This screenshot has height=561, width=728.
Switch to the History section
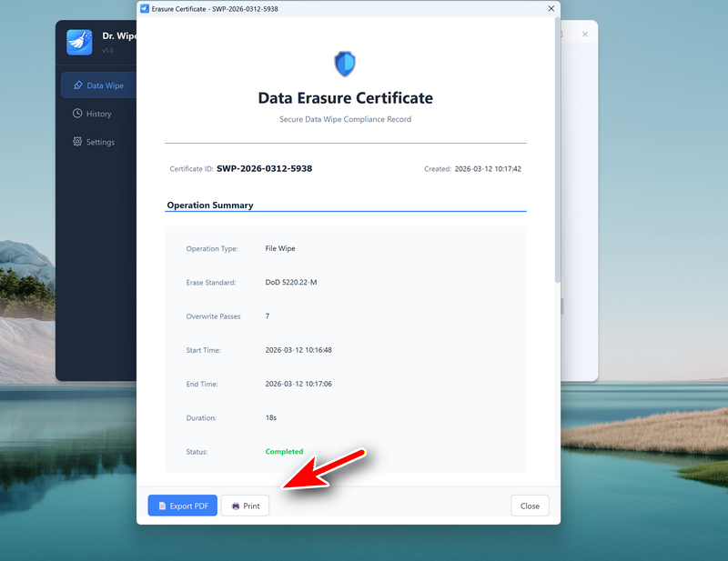pos(98,114)
